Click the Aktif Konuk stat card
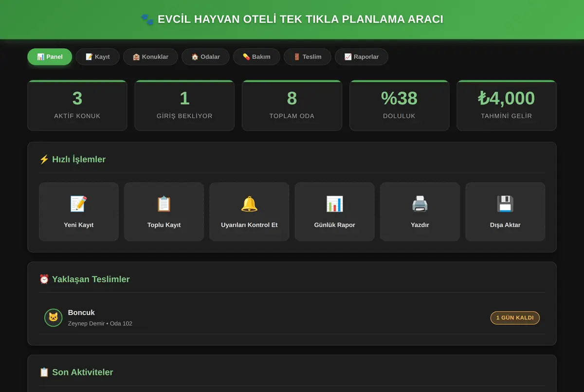 click(77, 106)
